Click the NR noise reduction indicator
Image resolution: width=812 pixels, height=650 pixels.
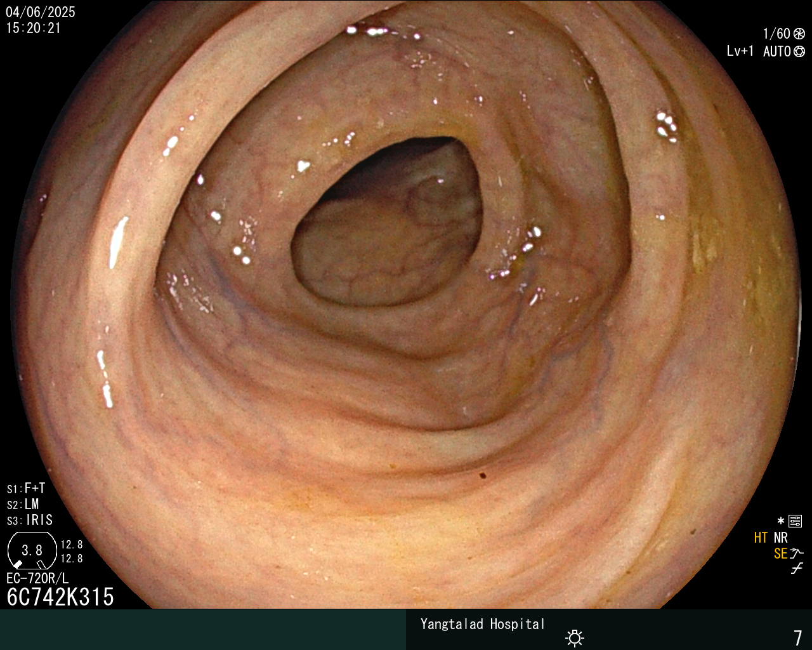click(x=780, y=538)
